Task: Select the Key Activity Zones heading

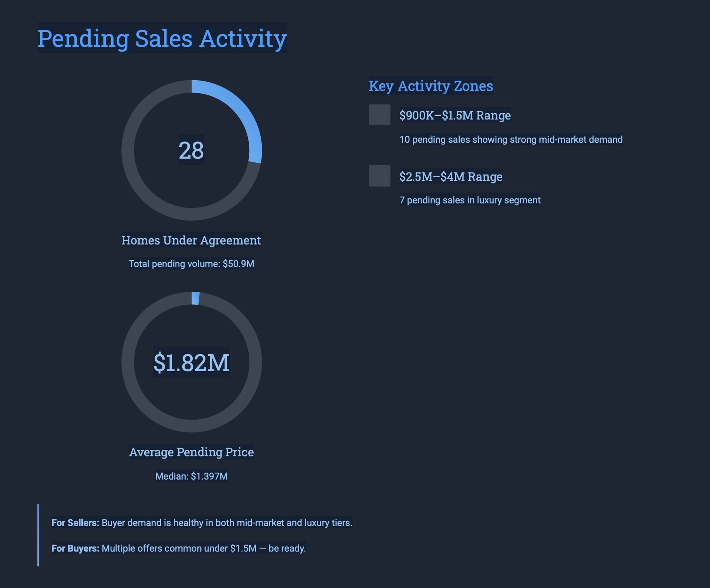Action: [x=430, y=86]
